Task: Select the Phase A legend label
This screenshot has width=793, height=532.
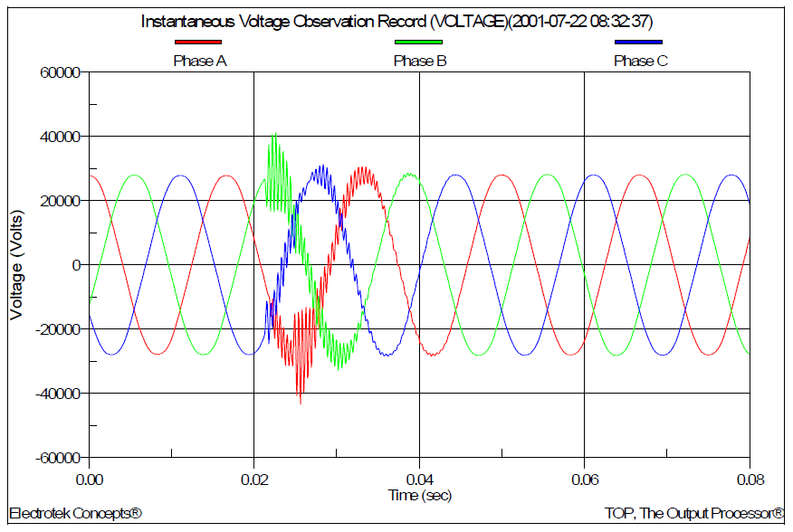Action: (199, 62)
